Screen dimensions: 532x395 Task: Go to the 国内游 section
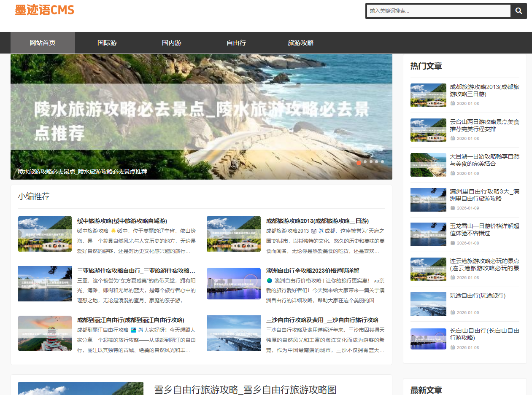[x=172, y=43]
